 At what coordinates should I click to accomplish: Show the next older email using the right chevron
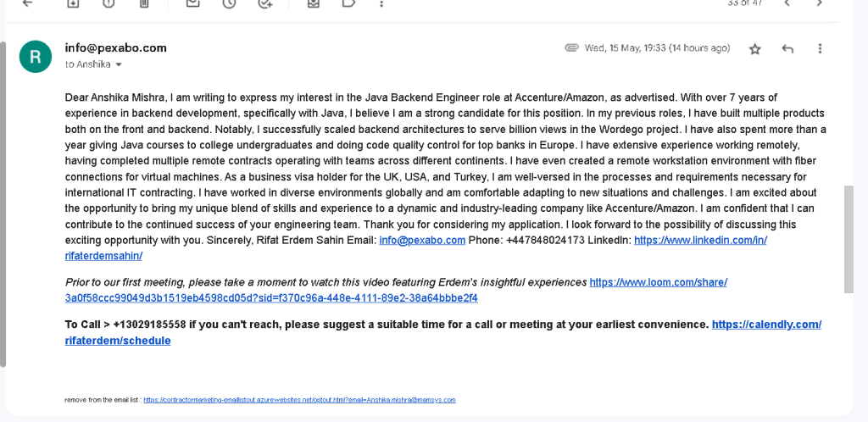tap(820, 3)
